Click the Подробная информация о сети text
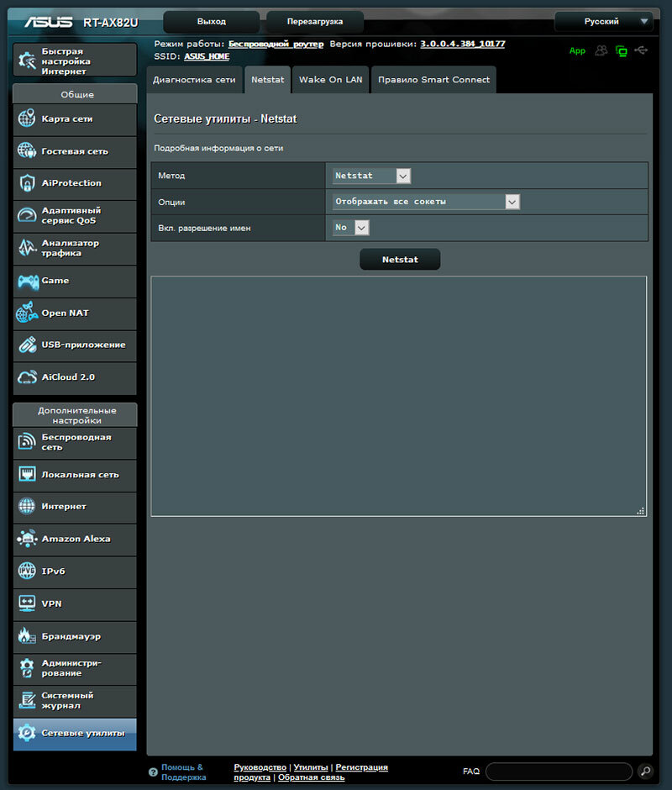The width and height of the screenshot is (672, 790). 218,148
